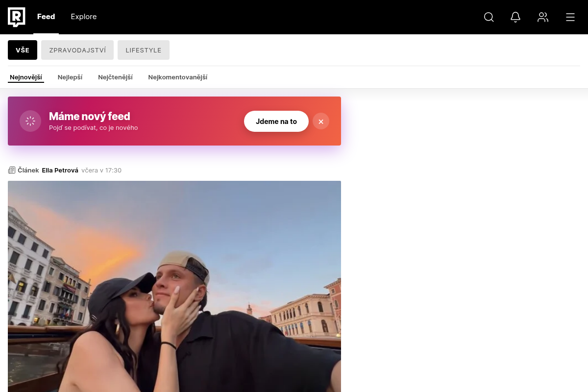The image size is (588, 392).
Task: Open the article photo of the couple
Action: click(x=174, y=286)
